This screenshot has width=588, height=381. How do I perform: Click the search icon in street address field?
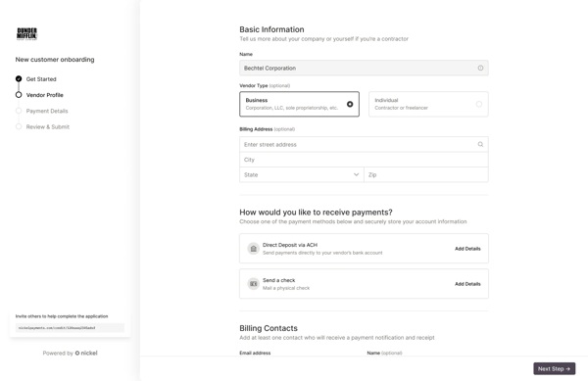(x=480, y=144)
